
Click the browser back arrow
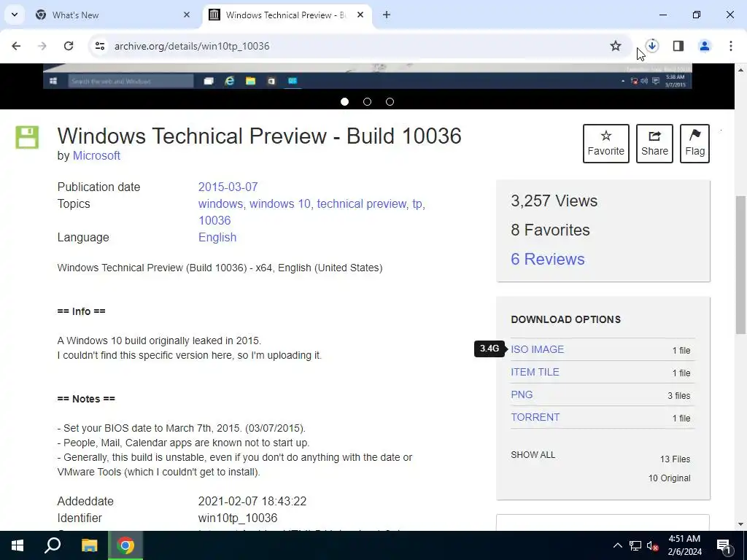[16, 46]
